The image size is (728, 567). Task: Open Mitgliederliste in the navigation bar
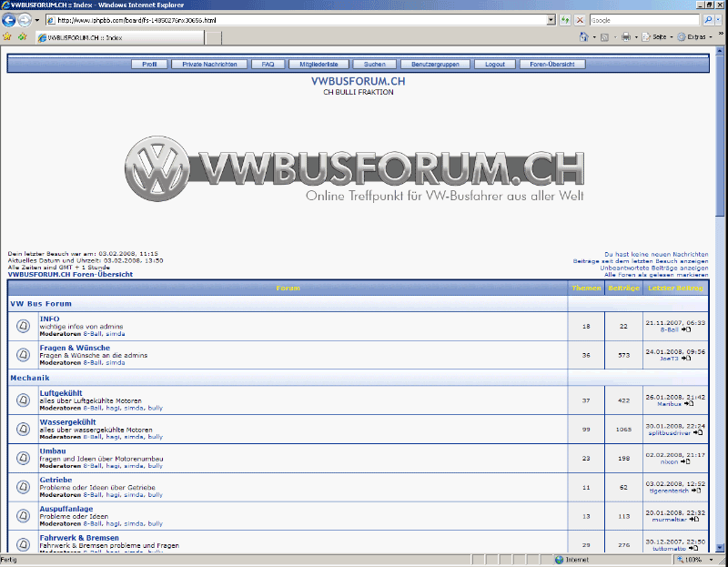[318, 64]
